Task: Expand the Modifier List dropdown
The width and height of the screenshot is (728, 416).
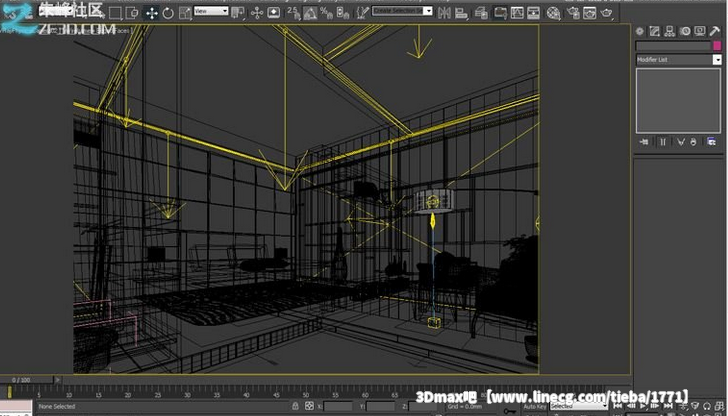Action: tap(678, 60)
